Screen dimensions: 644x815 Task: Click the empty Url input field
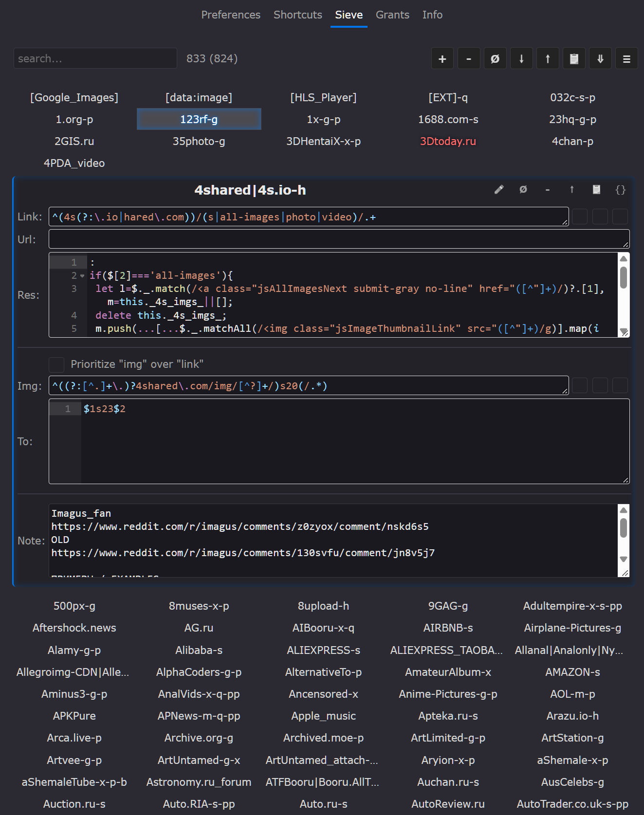pyautogui.click(x=339, y=239)
